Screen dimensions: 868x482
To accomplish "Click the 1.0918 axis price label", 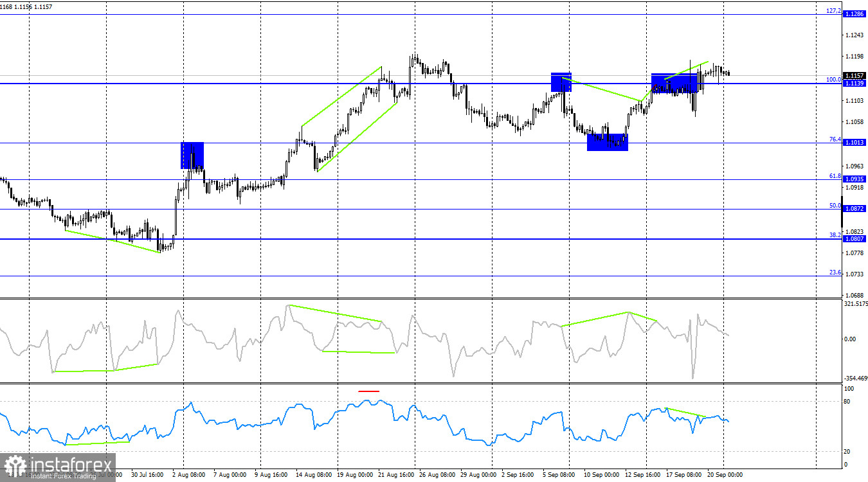I will point(855,188).
